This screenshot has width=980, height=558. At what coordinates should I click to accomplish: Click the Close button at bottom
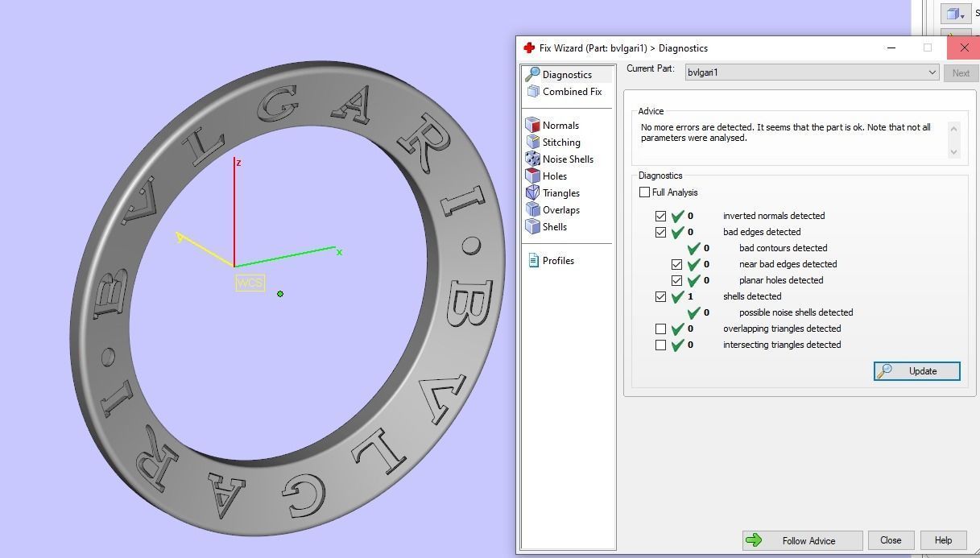pyautogui.click(x=891, y=540)
